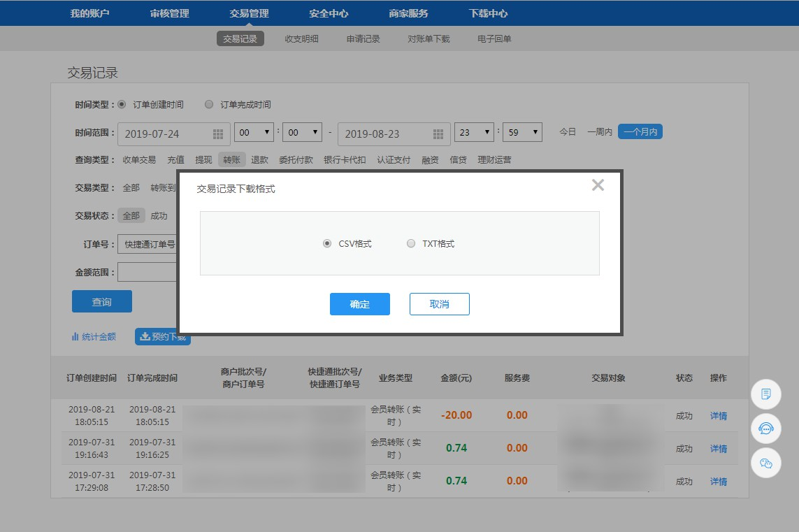Click the 统计金额 chart icon
Image resolution: width=799 pixels, height=532 pixels.
click(x=75, y=337)
